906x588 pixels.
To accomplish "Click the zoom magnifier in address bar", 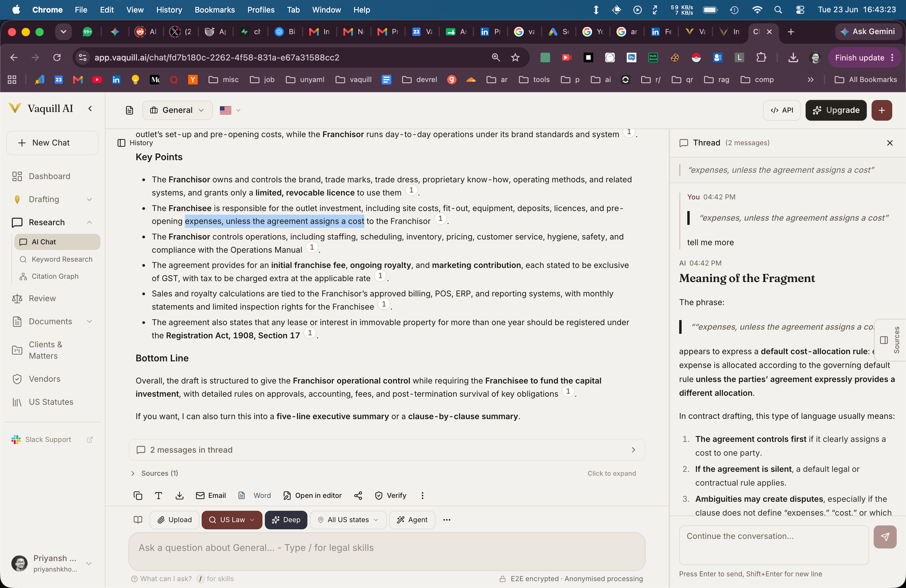I will [x=496, y=57].
